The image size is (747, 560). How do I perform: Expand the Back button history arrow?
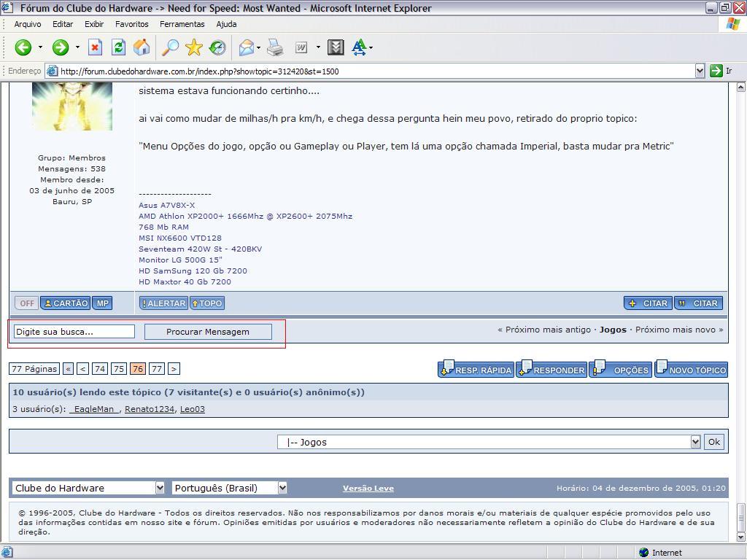[41, 47]
